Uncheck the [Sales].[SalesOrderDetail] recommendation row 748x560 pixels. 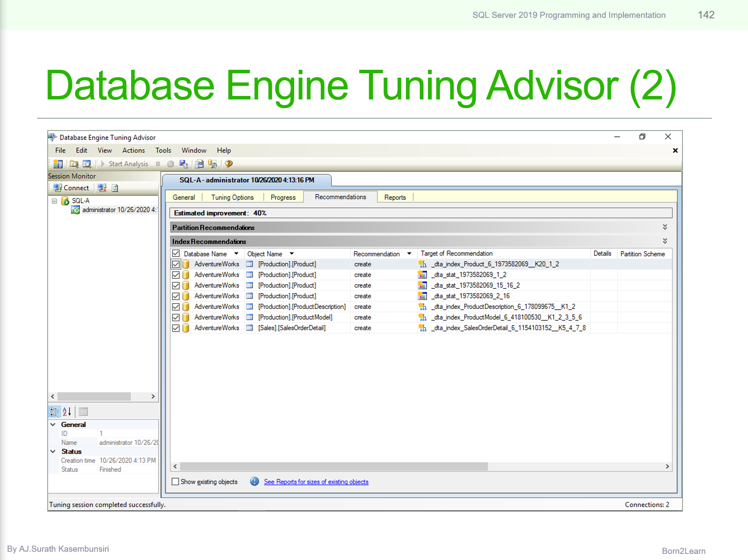[176, 328]
